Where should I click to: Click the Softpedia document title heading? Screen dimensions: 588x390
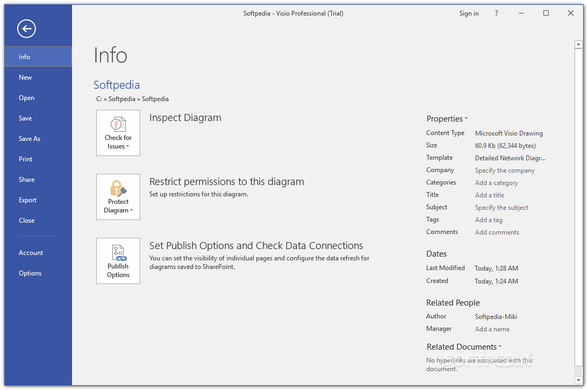tap(117, 85)
